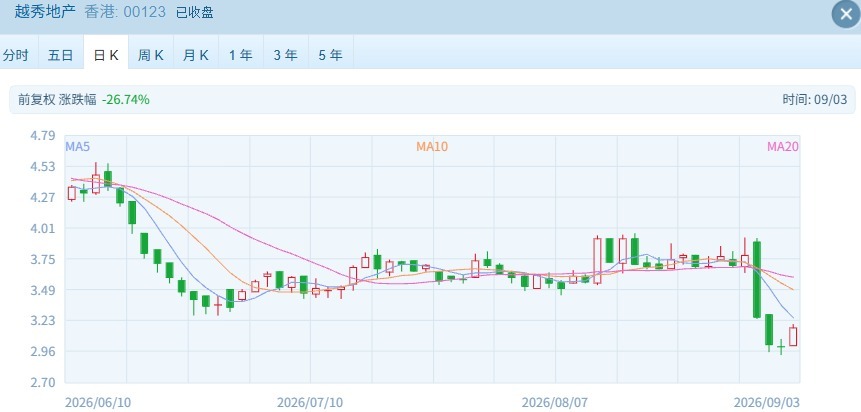Viewport: 861px width, 412px height.
Task: Click the 2026/07/10 date axis label
Action: click(310, 402)
